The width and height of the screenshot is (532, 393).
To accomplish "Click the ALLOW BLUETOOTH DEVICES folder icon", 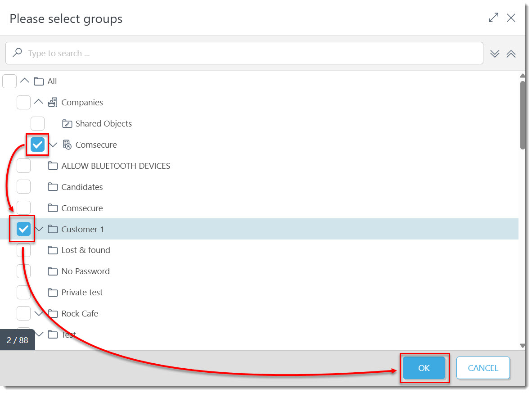I will (53, 166).
